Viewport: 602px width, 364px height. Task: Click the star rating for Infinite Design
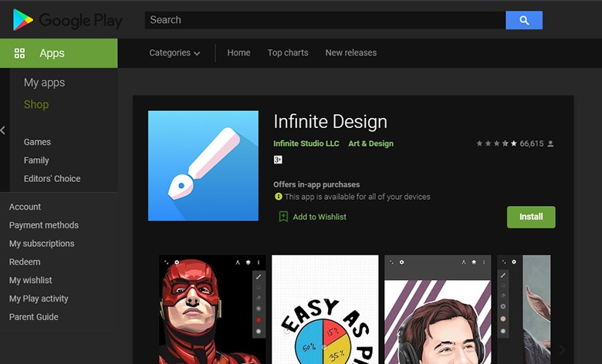[x=496, y=143]
